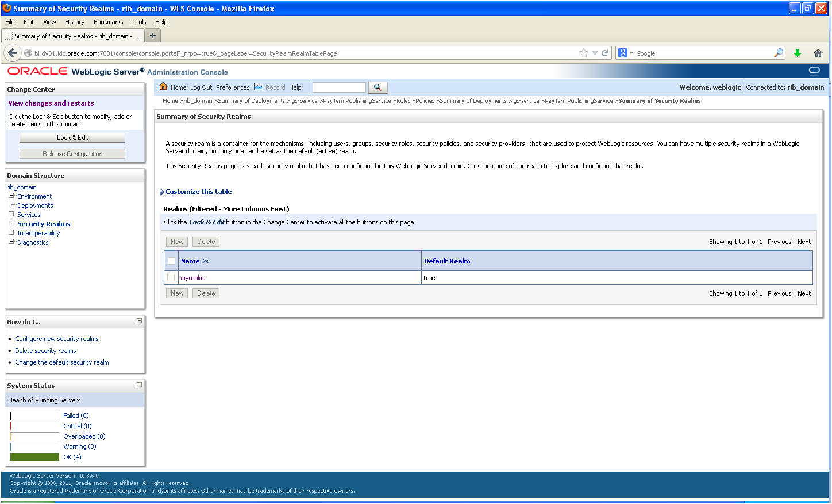Click the Lock & Edit button
This screenshot has width=832, height=504.
pos(72,138)
